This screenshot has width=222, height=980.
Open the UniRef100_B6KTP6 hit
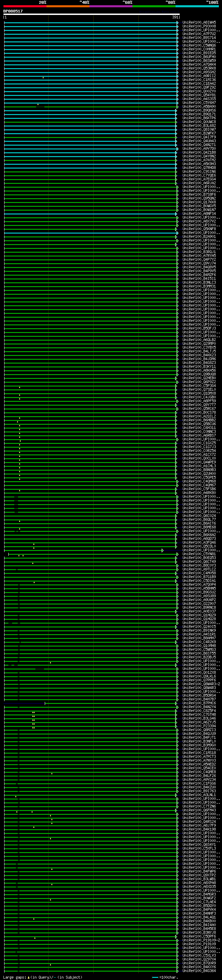199,118
